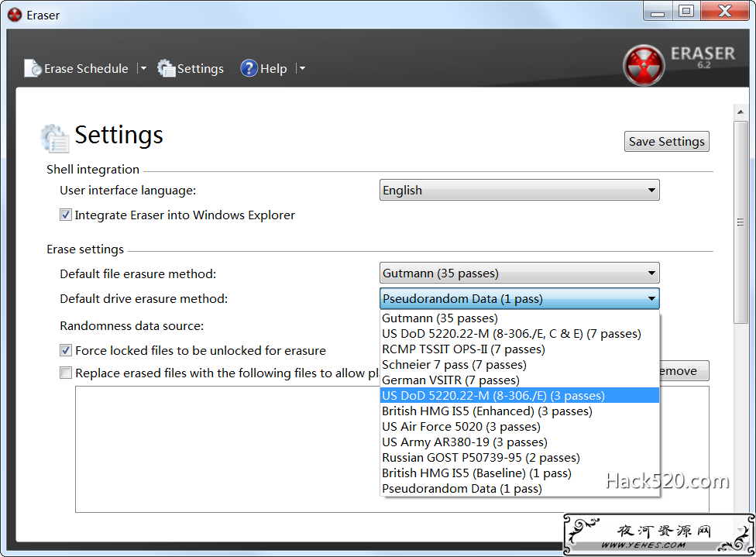This screenshot has width=756, height=557.
Task: Click the Erase Schedule document icon
Action: click(x=33, y=68)
